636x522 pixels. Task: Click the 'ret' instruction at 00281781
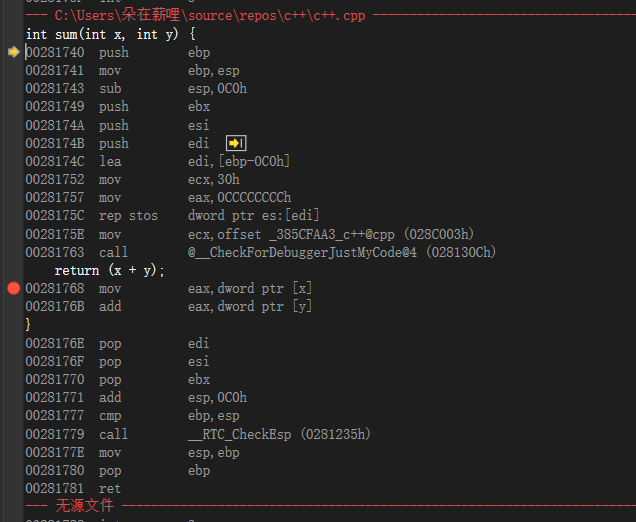109,488
